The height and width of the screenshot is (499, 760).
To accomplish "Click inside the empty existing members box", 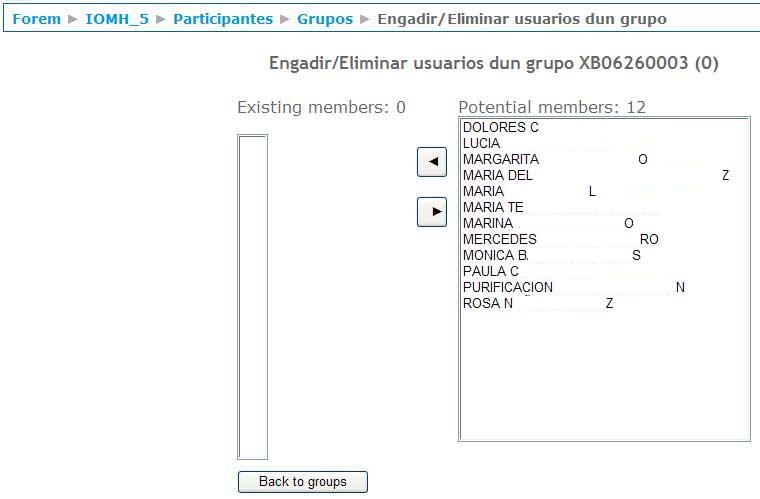I will (252, 297).
